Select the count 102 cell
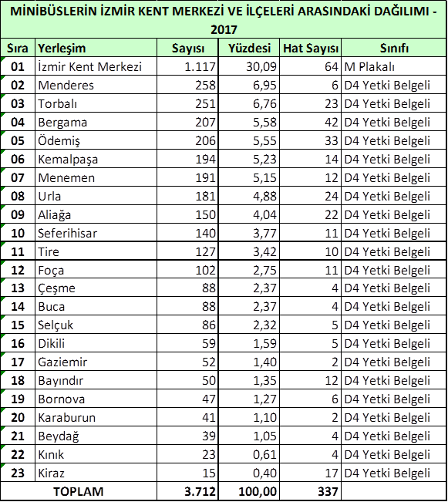This screenshot has width=448, height=502. pos(187,270)
